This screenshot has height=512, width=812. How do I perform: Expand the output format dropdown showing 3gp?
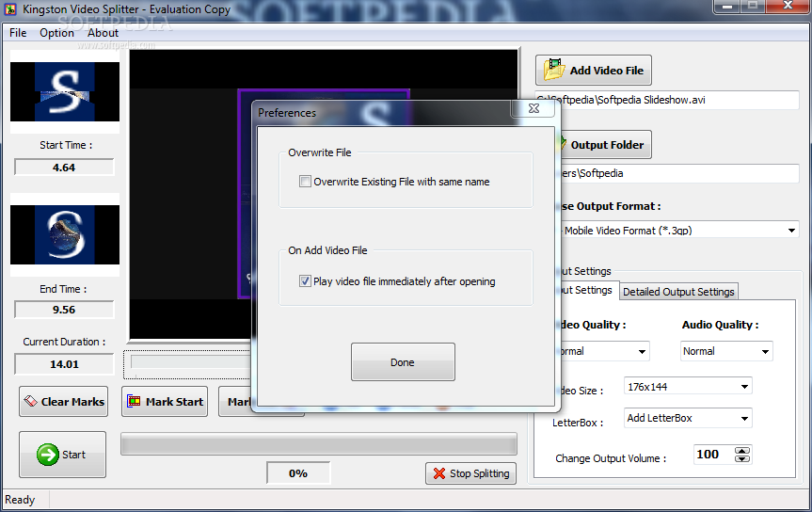pyautogui.click(x=791, y=230)
